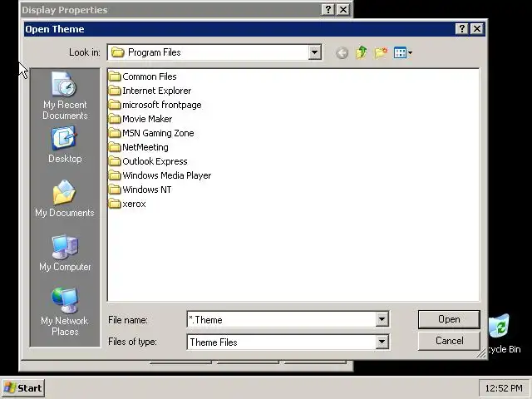
Task: Click the Look in Program Files combo box
Action: pos(214,52)
